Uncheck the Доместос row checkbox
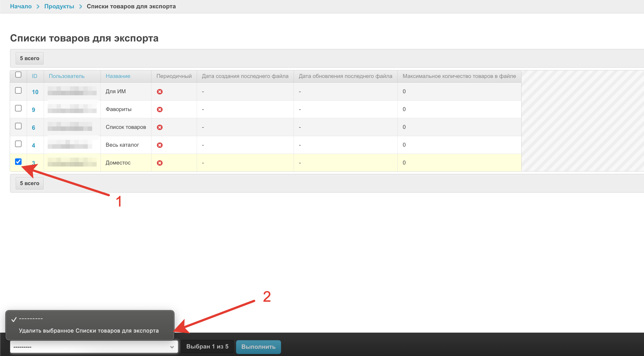 pos(18,161)
